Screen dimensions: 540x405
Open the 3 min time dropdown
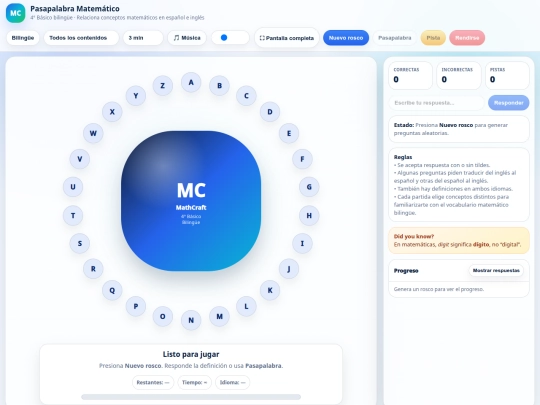coord(143,38)
